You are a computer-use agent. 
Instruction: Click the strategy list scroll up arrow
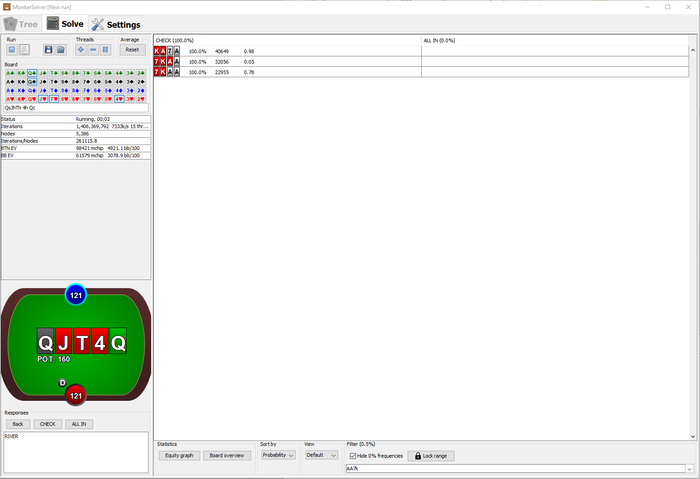pyautogui.click(x=693, y=50)
